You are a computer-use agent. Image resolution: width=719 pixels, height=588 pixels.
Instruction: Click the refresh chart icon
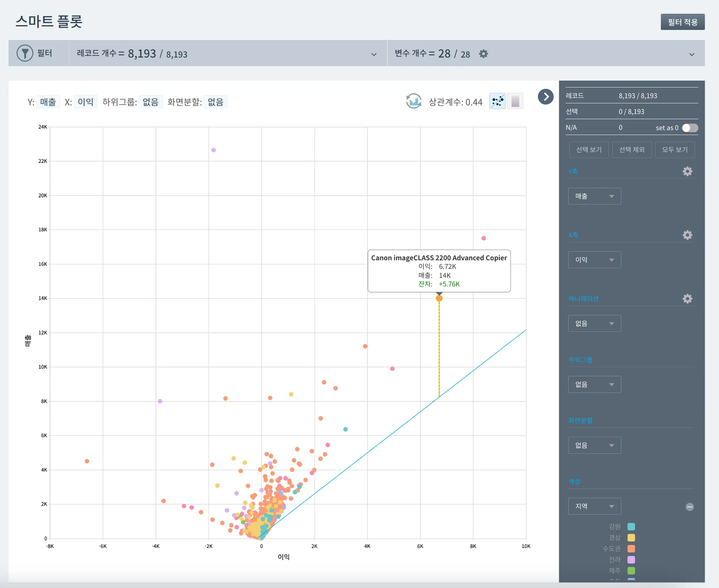(414, 102)
